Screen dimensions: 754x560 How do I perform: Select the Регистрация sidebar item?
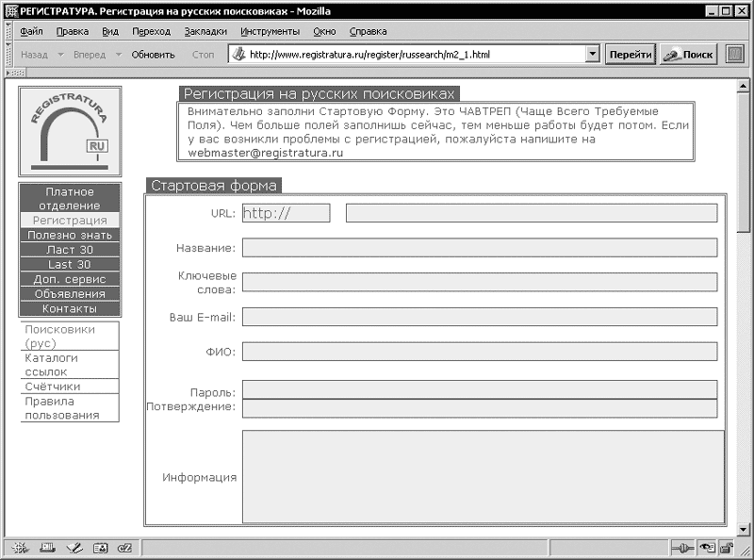coord(70,221)
